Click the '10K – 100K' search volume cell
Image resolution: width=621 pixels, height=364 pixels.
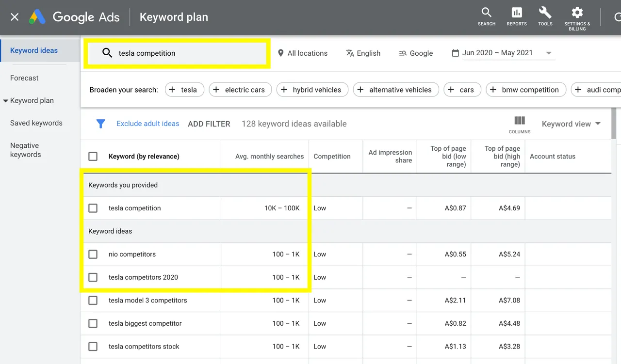(x=282, y=208)
